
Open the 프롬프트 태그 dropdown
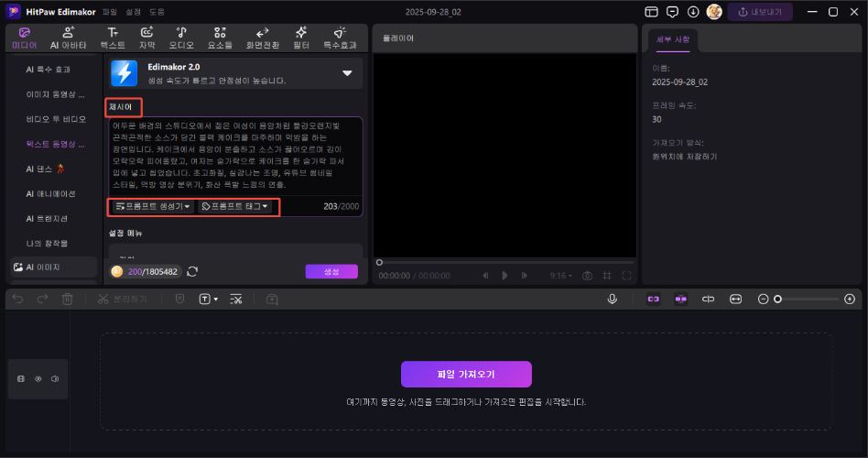[x=234, y=206]
